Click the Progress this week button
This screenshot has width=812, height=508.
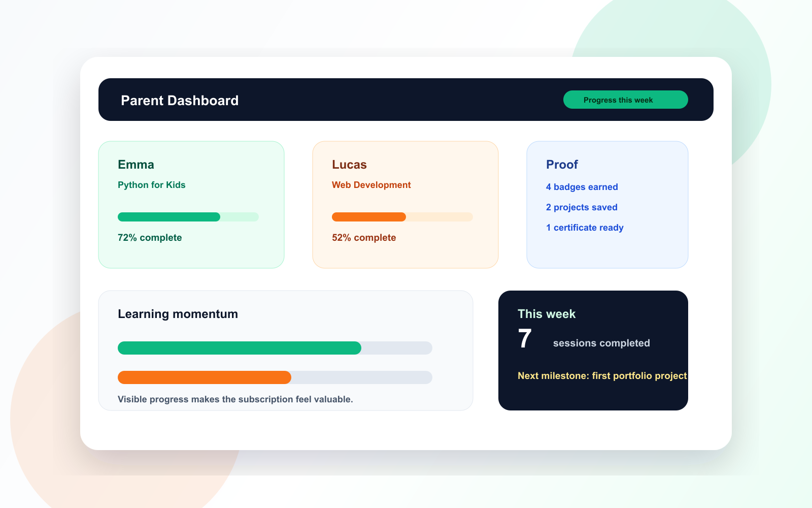(625, 100)
